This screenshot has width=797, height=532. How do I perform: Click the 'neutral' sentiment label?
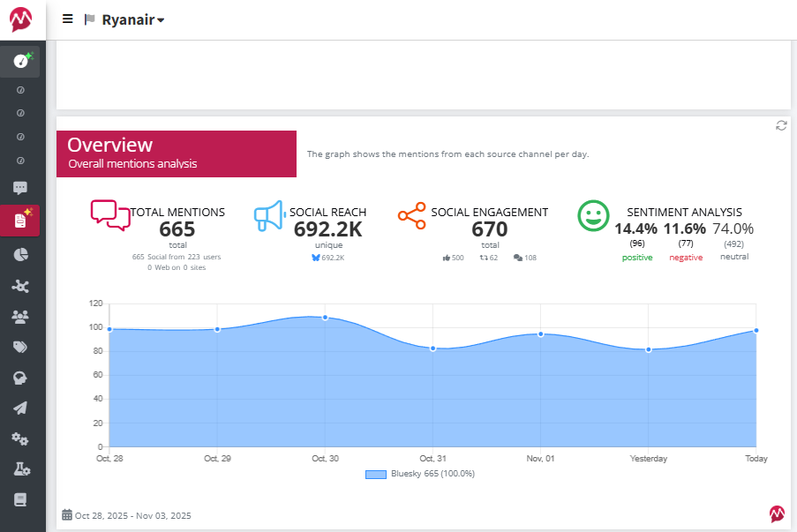coord(734,257)
